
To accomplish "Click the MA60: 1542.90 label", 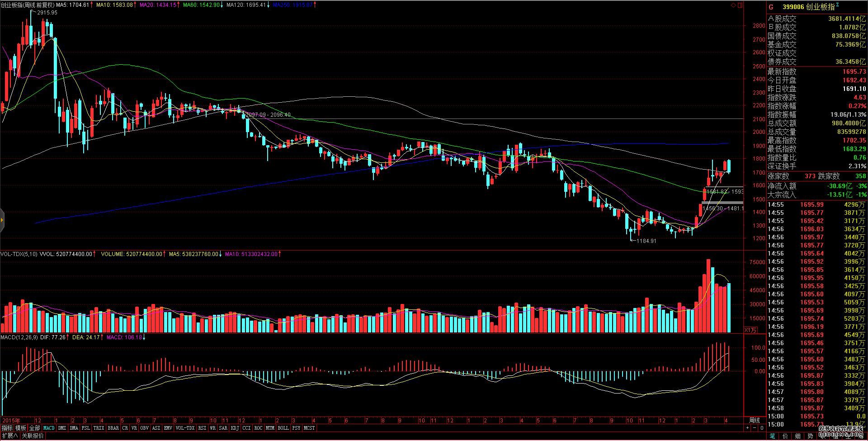I will (201, 5).
